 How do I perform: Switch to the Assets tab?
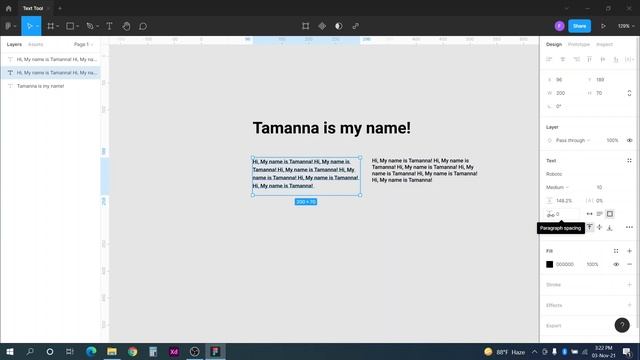(x=36, y=44)
